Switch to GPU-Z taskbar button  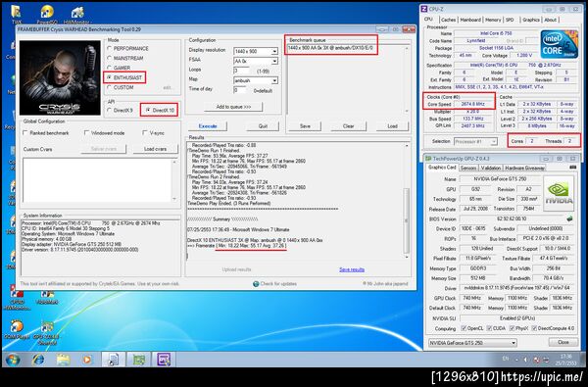coord(138,360)
